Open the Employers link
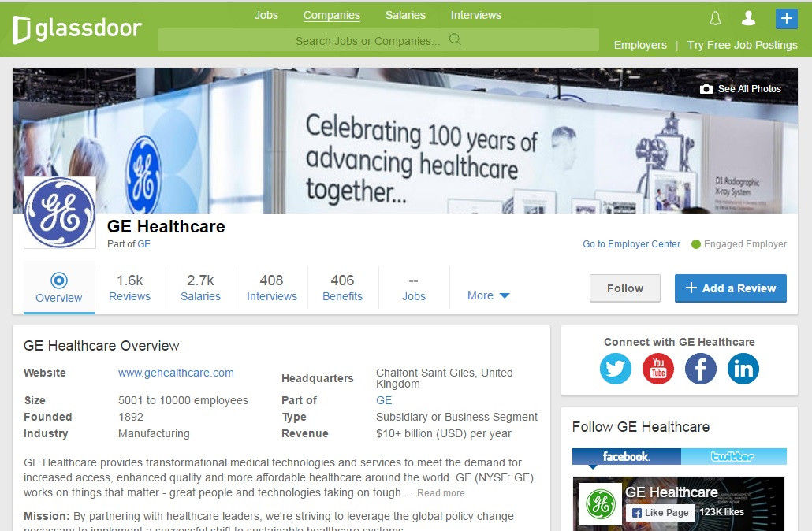This screenshot has height=531, width=812. coord(640,45)
